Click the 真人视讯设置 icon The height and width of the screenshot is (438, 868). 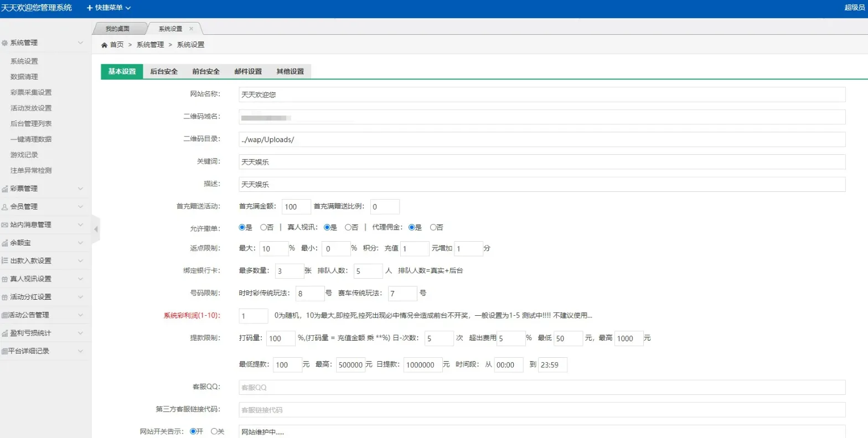(x=5, y=279)
